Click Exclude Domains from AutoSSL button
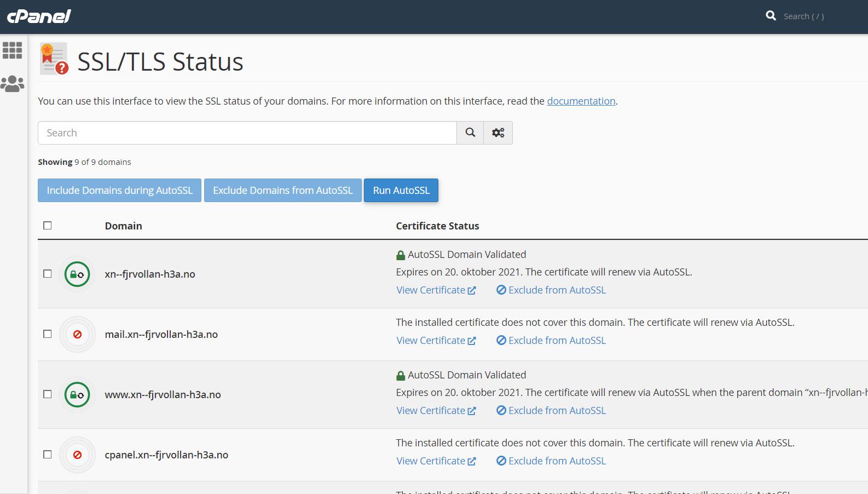 tap(283, 190)
